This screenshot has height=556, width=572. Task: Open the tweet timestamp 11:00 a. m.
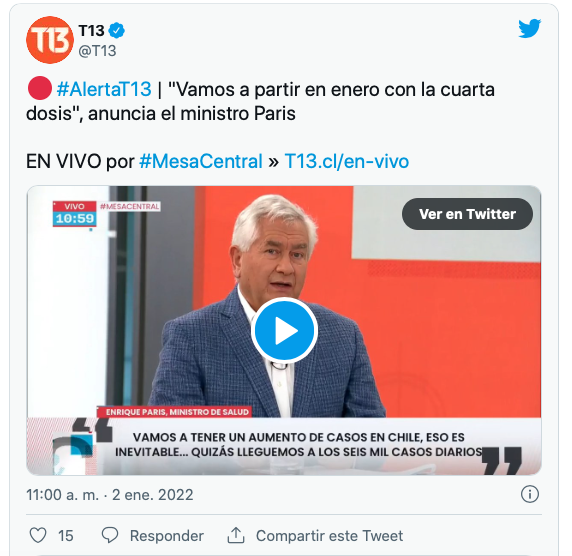(x=62, y=495)
